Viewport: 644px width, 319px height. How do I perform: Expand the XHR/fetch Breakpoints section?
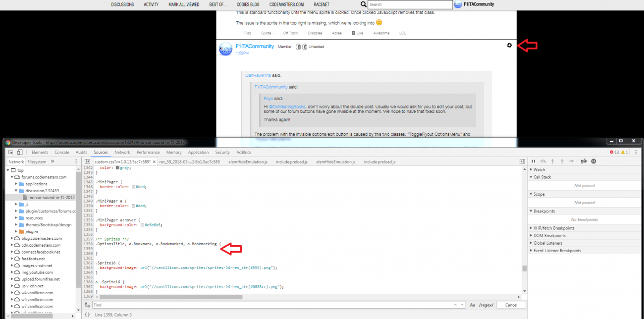(554, 228)
